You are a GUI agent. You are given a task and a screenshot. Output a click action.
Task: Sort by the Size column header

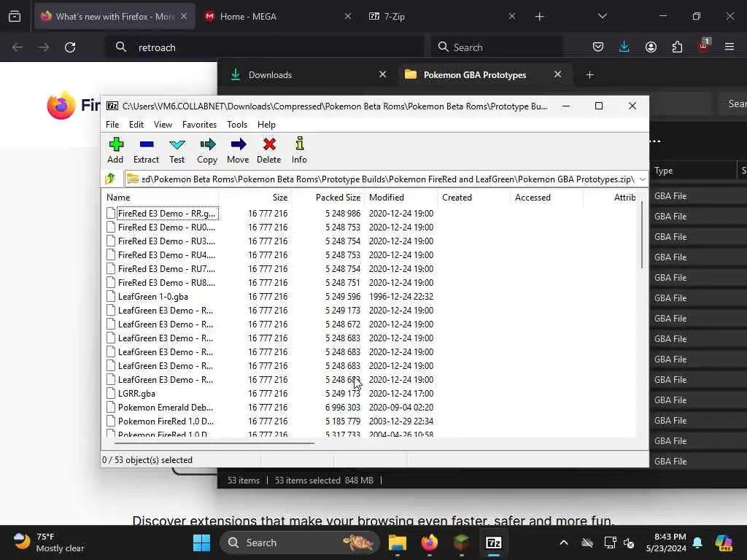[x=255, y=197]
